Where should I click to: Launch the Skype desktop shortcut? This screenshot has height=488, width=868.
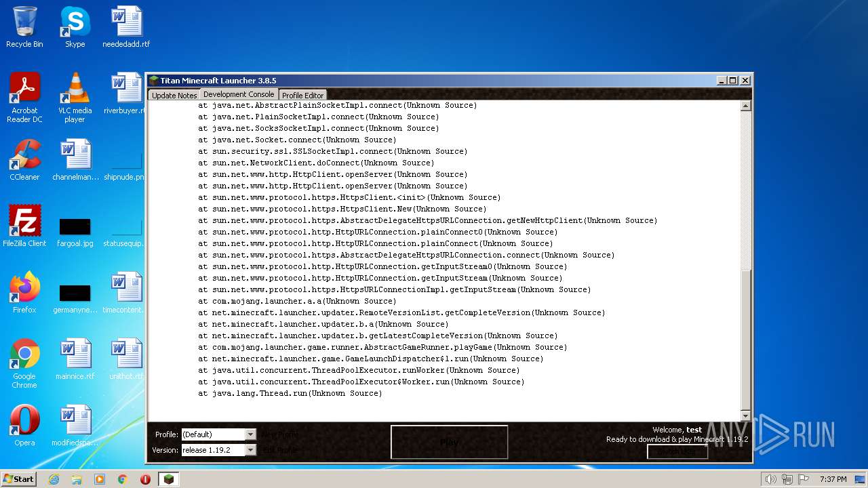click(75, 27)
